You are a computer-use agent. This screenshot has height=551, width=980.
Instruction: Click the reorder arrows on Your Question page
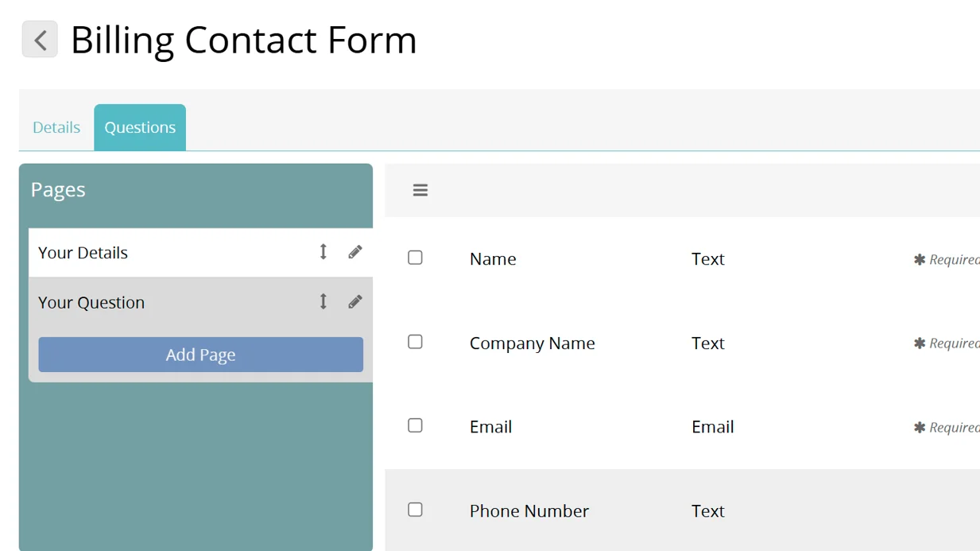click(323, 301)
